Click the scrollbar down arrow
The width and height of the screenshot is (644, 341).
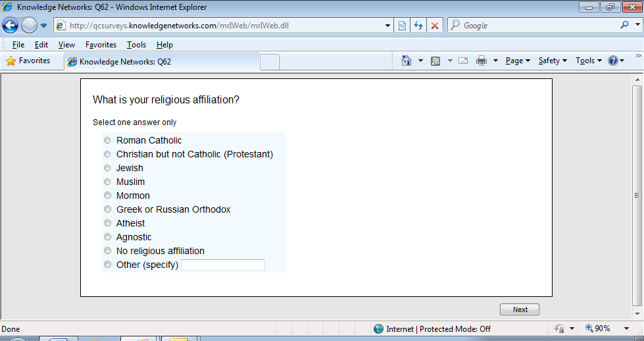[x=637, y=313]
